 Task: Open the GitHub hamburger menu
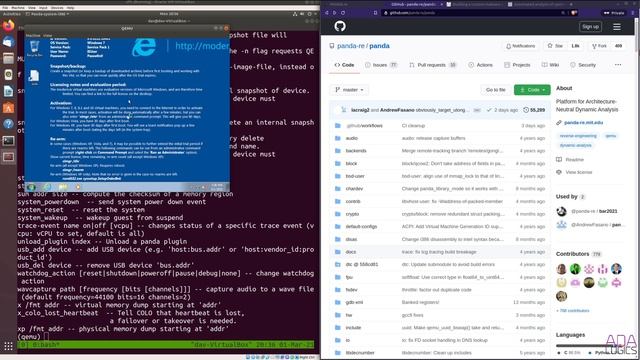[617, 27]
